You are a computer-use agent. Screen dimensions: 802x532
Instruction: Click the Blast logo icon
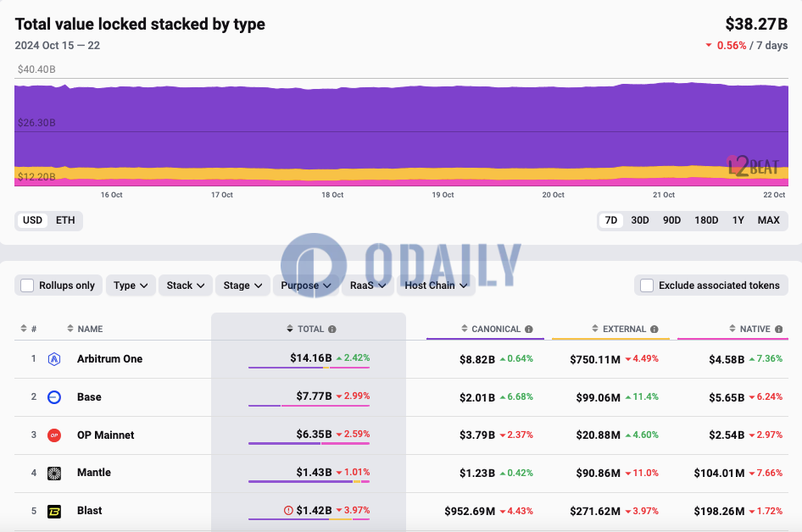[x=54, y=511]
